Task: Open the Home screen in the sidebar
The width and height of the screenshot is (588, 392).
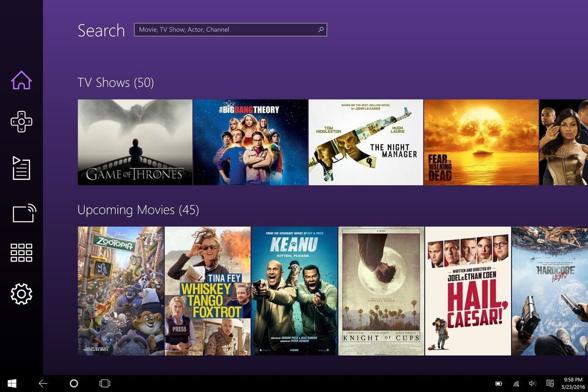Action: 21,80
